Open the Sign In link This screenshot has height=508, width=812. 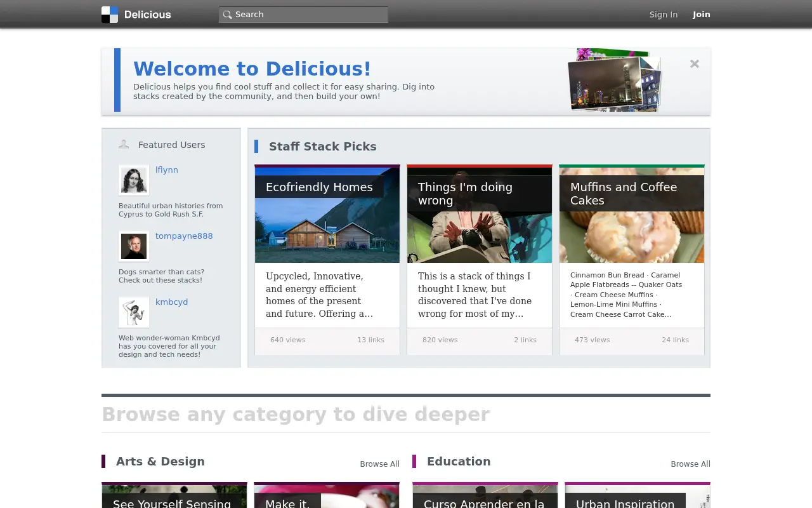[x=664, y=15]
